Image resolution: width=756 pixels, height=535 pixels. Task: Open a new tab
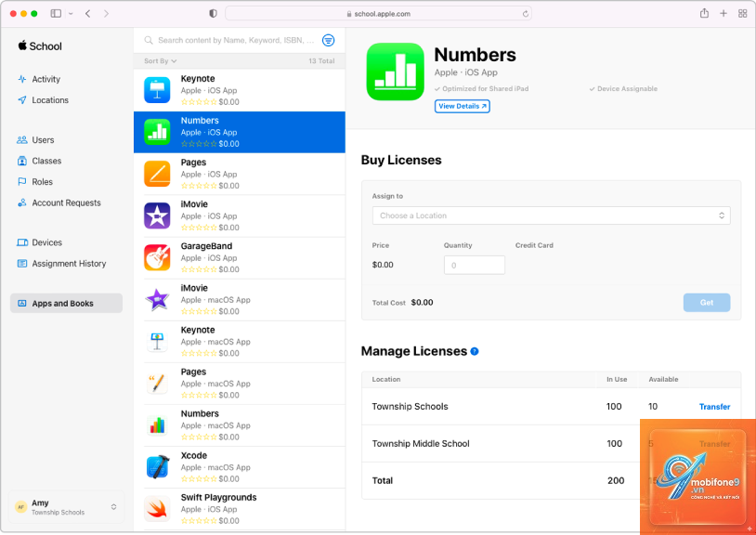[723, 14]
